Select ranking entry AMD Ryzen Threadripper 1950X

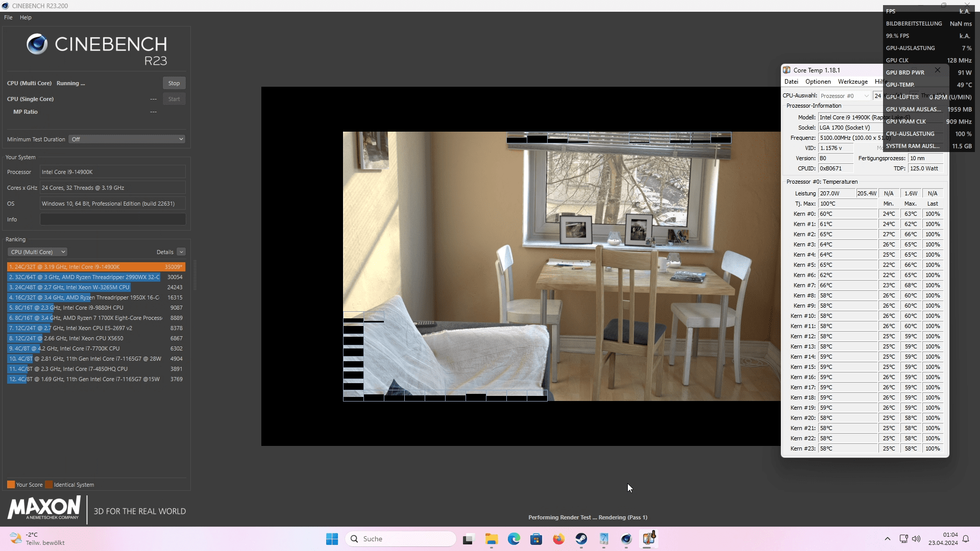pos(96,297)
